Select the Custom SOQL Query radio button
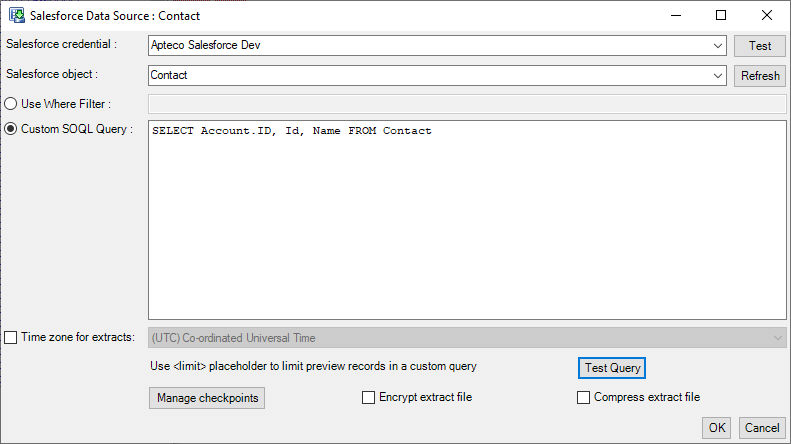The width and height of the screenshot is (791, 444). [11, 129]
